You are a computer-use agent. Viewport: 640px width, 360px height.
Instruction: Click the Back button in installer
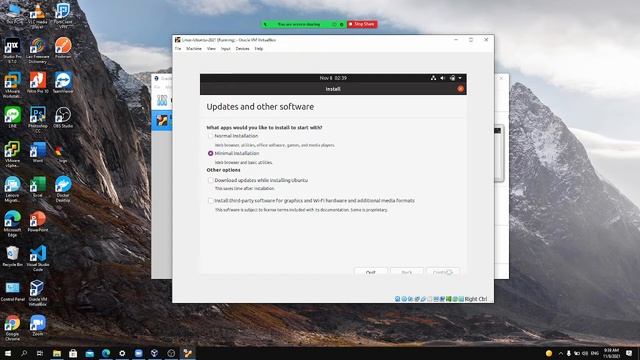coord(407,272)
